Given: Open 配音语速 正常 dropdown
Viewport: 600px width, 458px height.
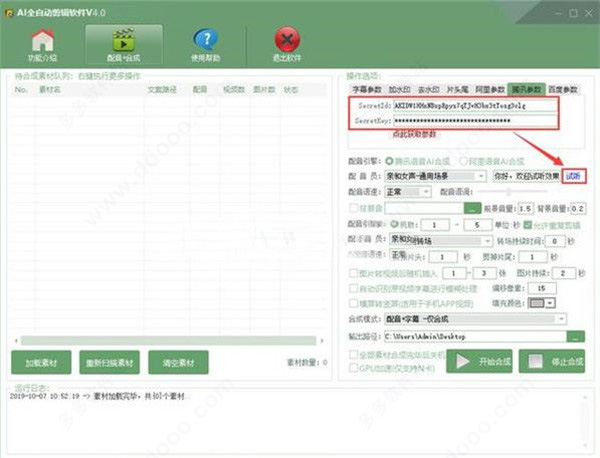Looking at the screenshot, I should click(408, 192).
